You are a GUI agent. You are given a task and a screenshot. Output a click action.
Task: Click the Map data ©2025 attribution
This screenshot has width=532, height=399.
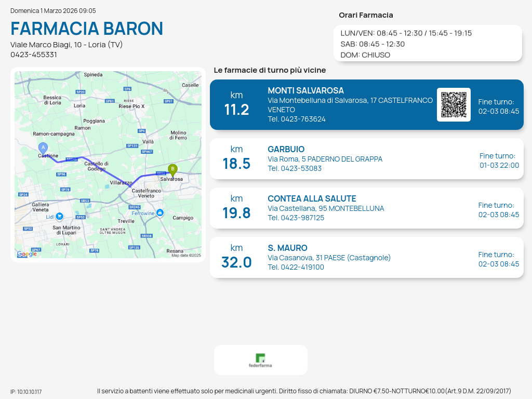[x=186, y=255]
